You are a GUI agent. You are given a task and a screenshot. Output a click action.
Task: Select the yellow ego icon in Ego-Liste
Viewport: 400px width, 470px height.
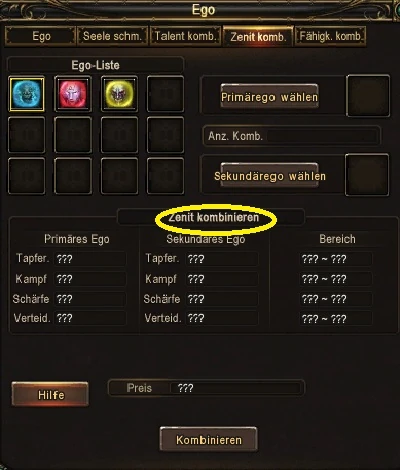119,94
